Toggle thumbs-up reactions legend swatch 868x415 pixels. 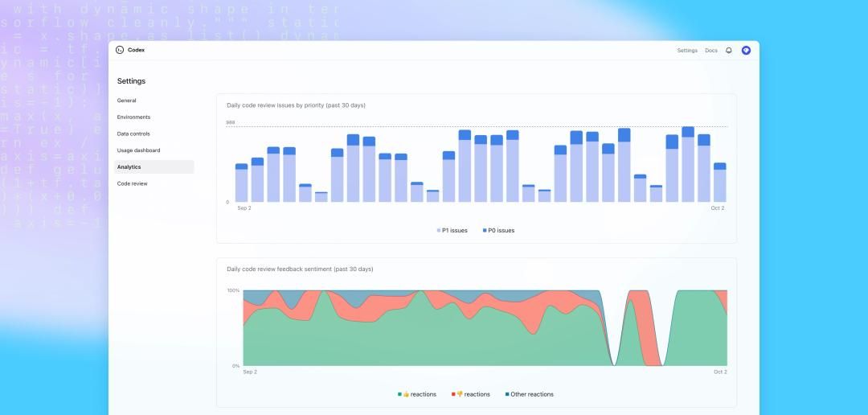tap(399, 395)
